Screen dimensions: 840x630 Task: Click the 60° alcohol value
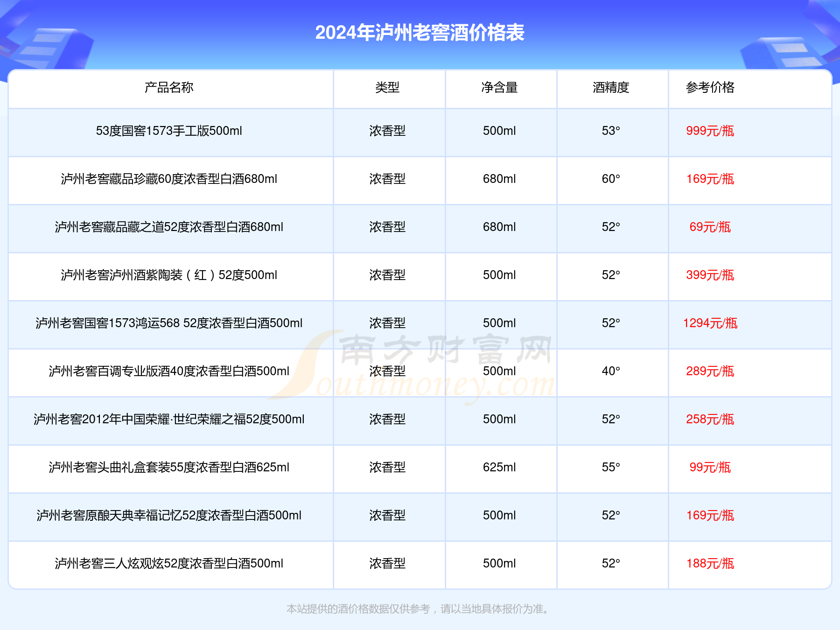click(x=611, y=179)
